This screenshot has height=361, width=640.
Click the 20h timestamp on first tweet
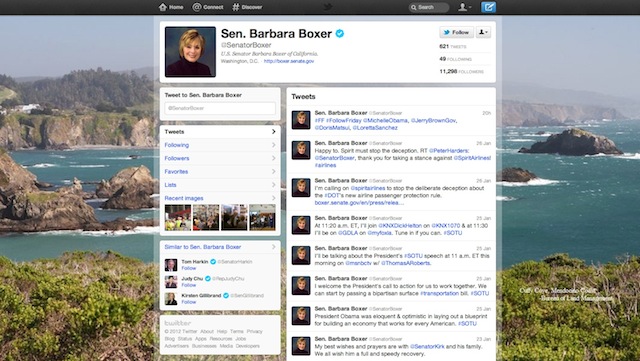(487, 113)
